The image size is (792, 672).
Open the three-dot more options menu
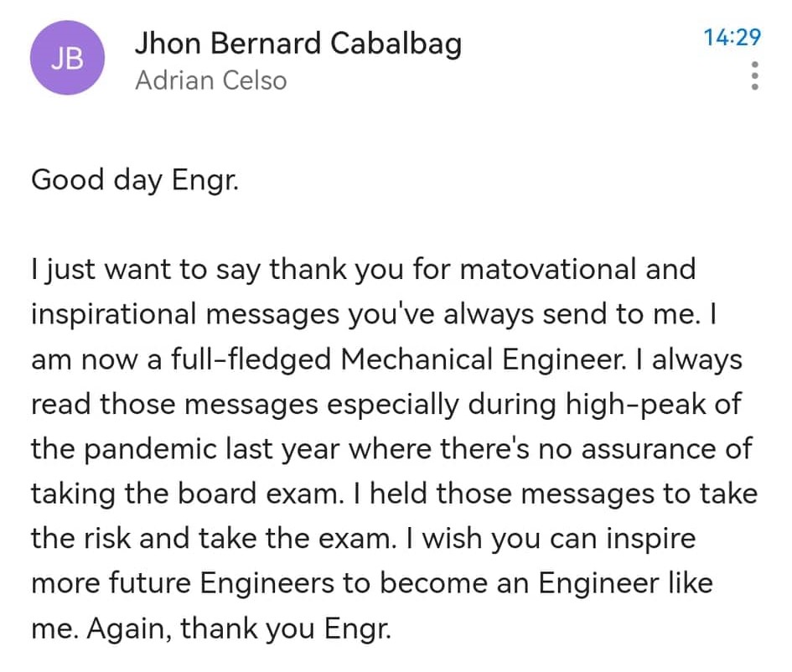(754, 76)
